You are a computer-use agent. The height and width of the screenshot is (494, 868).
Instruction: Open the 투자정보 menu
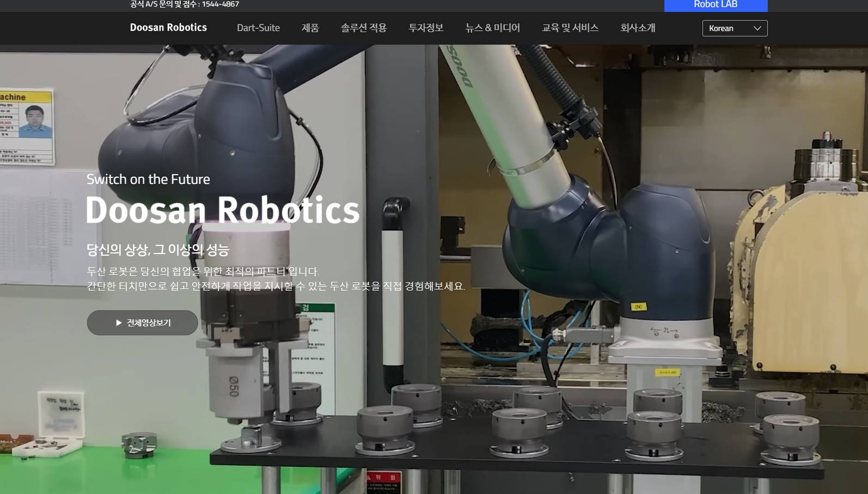(426, 28)
